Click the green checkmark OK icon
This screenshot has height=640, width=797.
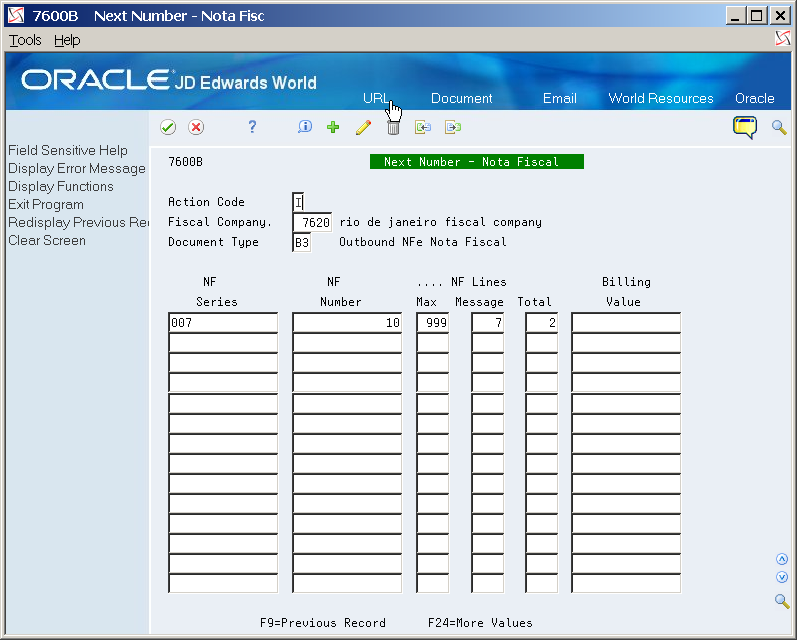[x=168, y=127]
